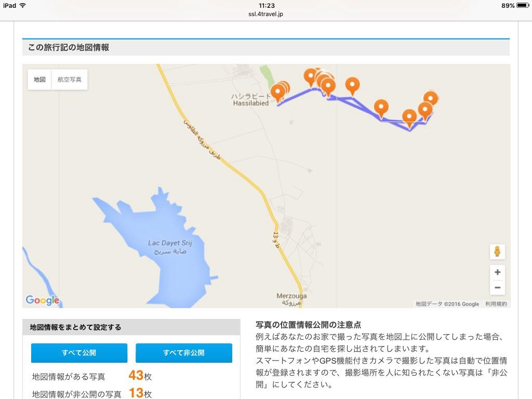Zoom out with the minus button

[x=497, y=287]
